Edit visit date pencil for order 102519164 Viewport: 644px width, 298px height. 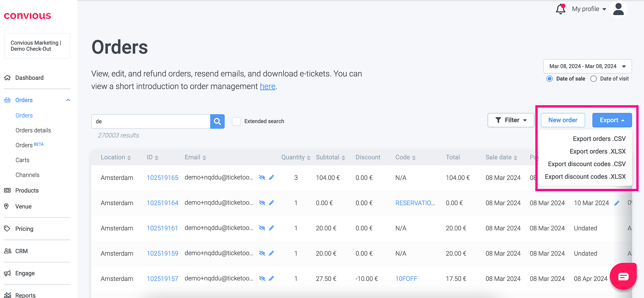point(617,203)
